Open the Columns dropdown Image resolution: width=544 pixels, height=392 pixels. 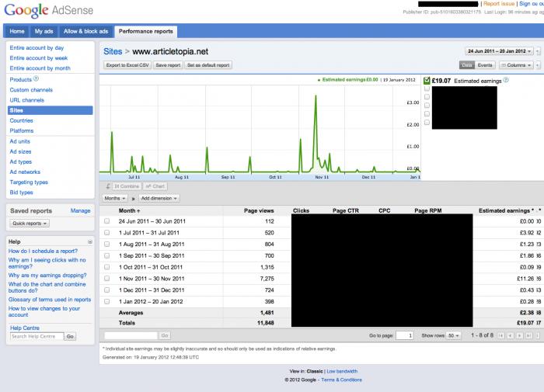[516, 64]
